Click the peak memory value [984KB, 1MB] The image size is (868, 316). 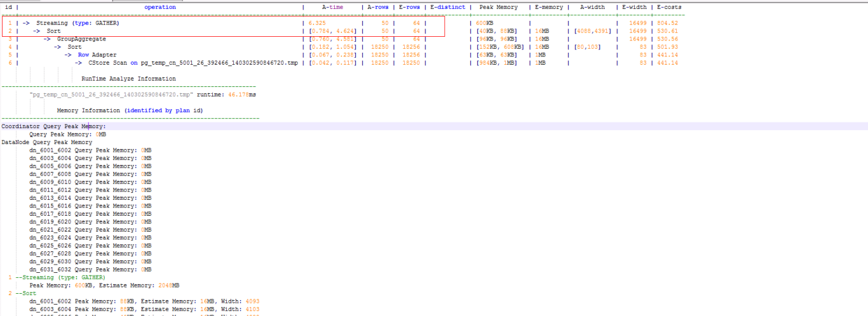pyautogui.click(x=498, y=63)
